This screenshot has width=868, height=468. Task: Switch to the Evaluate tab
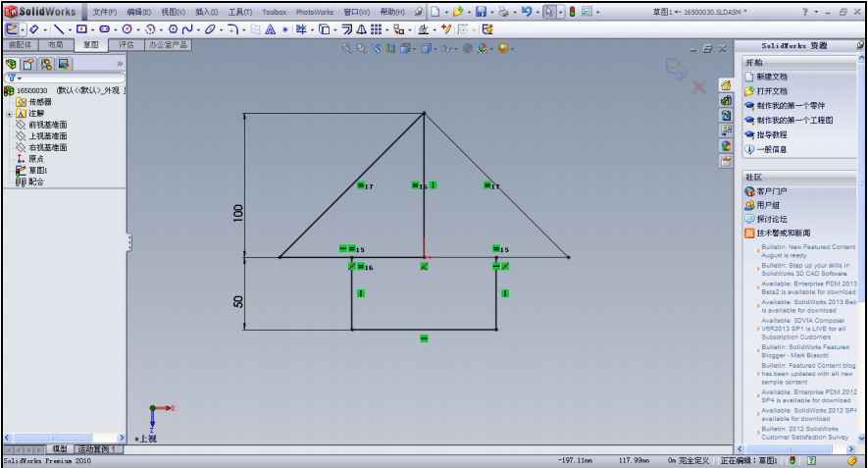coord(127,45)
